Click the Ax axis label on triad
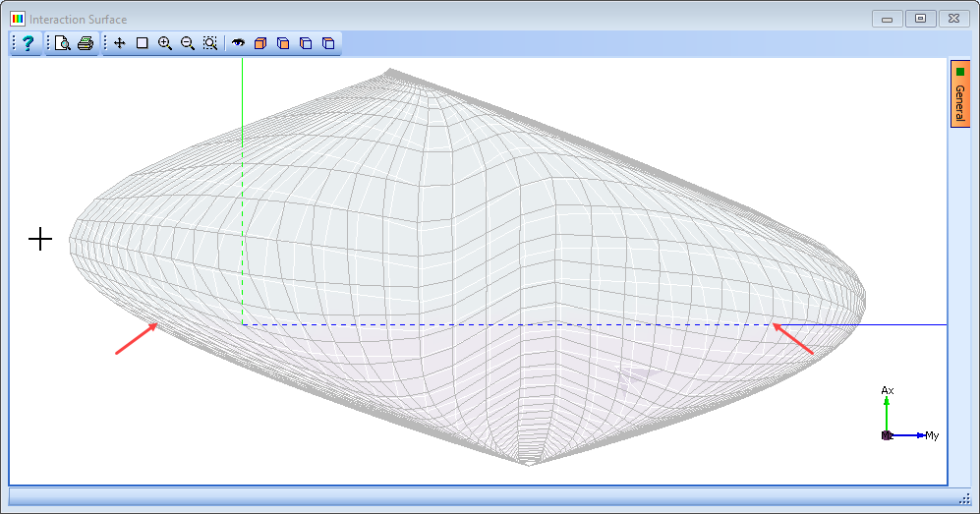The height and width of the screenshot is (514, 980). pyautogui.click(x=888, y=390)
